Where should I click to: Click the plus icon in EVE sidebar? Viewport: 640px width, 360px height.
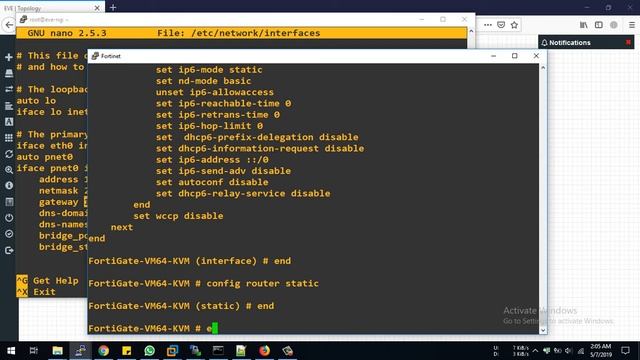point(9,57)
